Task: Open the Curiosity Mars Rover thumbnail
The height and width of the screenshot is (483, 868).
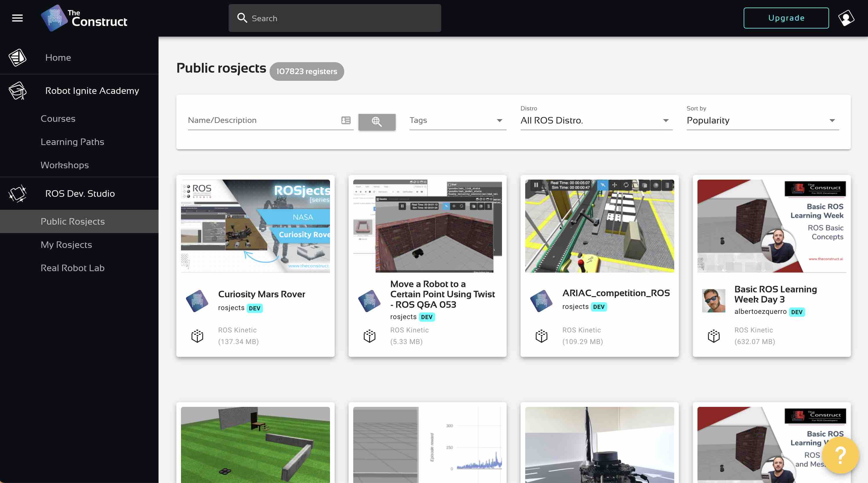Action: [255, 226]
